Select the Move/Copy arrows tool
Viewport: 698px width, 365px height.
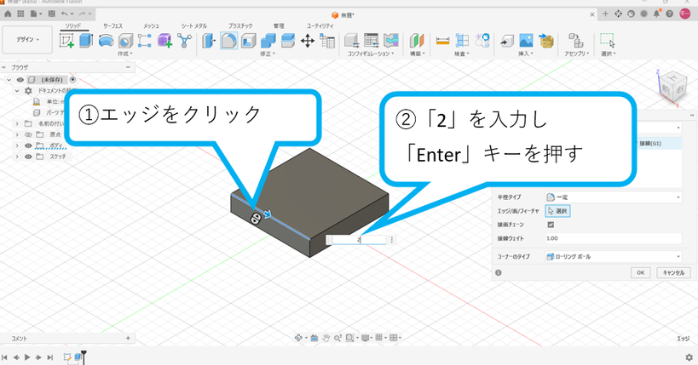308,41
